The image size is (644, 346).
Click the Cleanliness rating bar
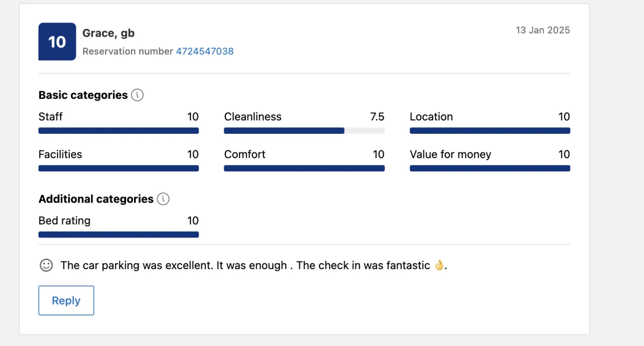tap(304, 131)
